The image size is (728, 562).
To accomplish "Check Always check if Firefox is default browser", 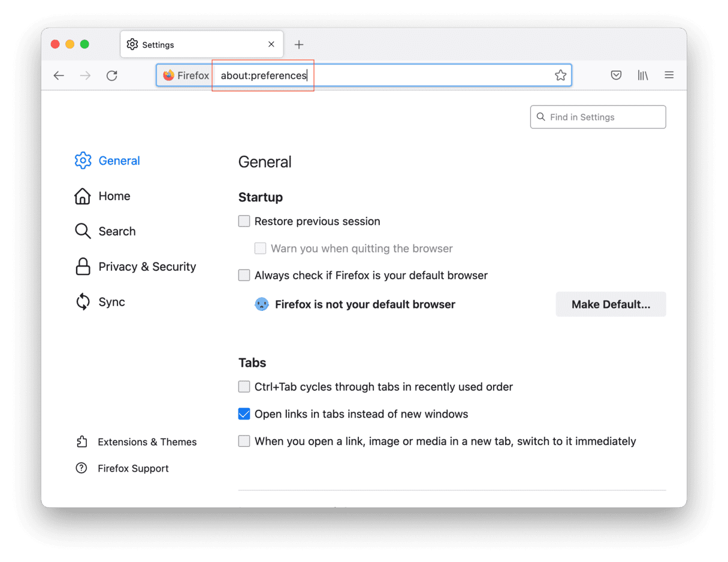I will 244,276.
